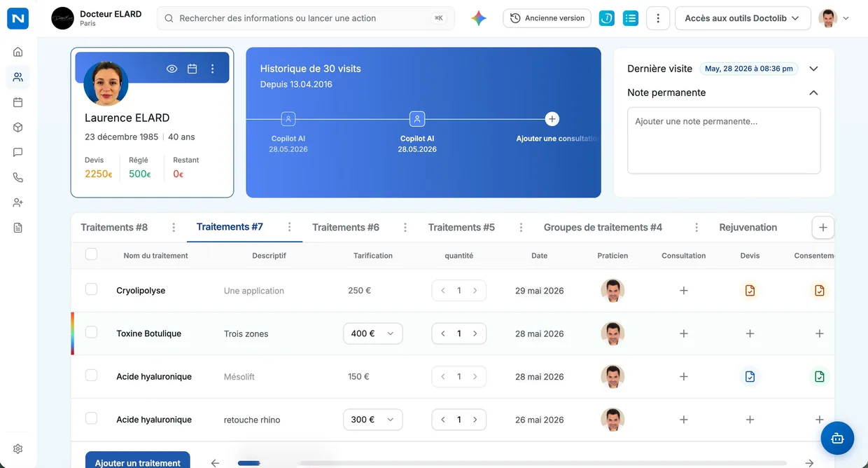Select middle Copilot AI timeline visit marker
This screenshot has width=868, height=468.
click(x=417, y=119)
